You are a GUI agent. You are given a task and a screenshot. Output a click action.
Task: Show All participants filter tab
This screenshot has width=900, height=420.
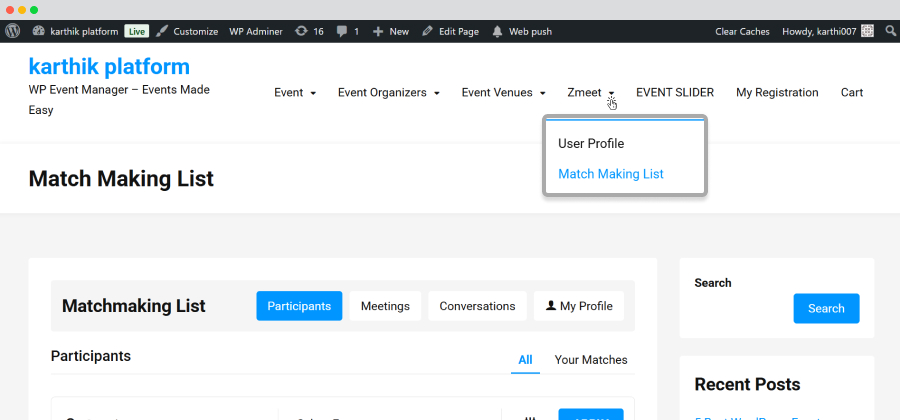point(525,360)
